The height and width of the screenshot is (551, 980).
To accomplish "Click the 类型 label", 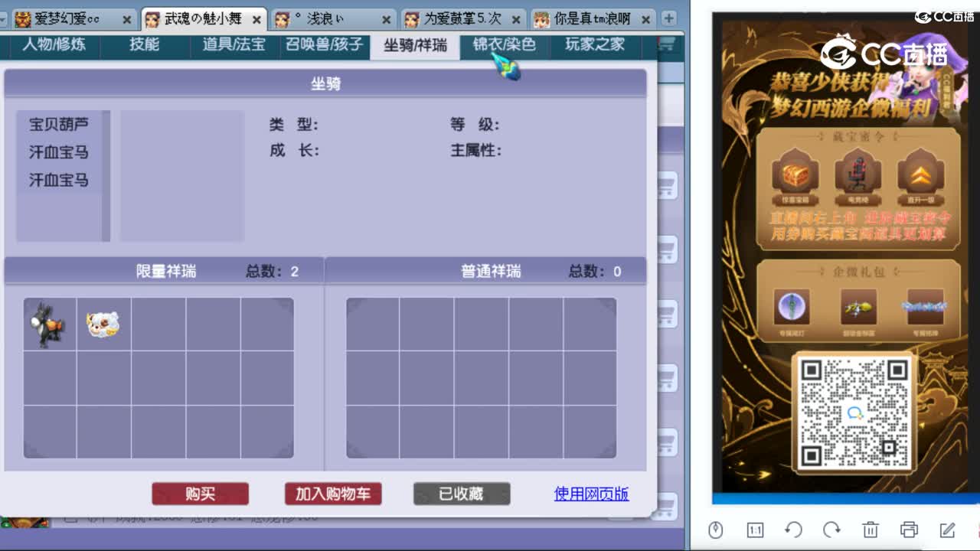I will tap(294, 124).
